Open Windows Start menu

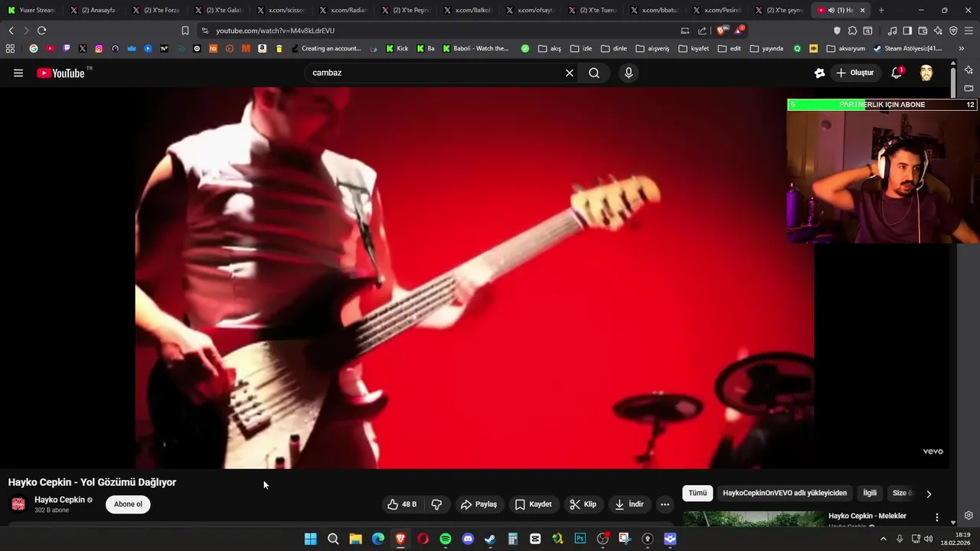[310, 539]
